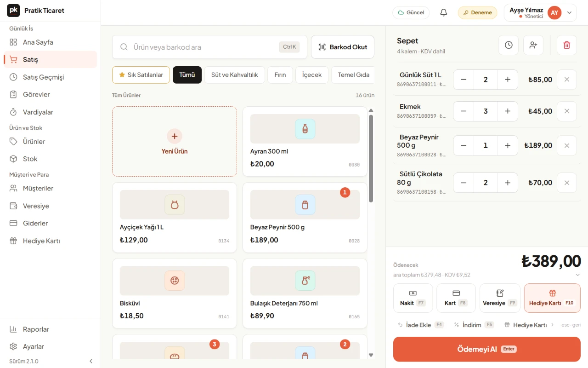Click the Güncel sync status badge
The width and height of the screenshot is (588, 368).
click(411, 13)
